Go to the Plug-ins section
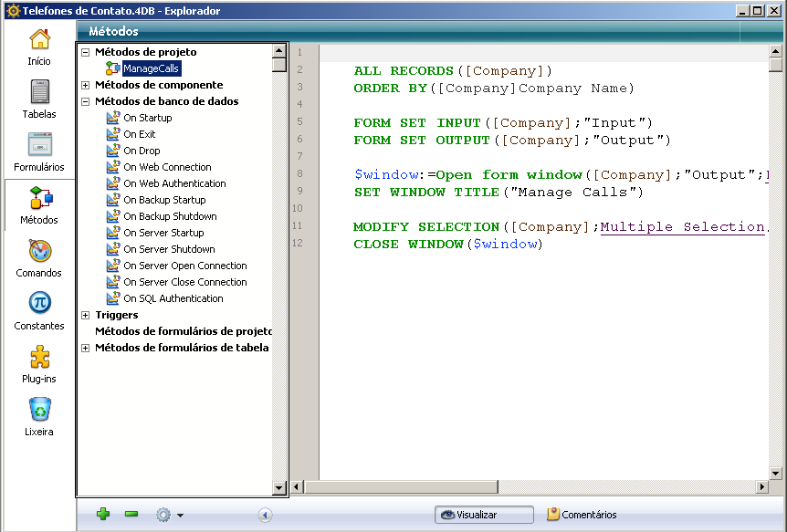Viewport: 787px width, 532px height. coord(39,364)
